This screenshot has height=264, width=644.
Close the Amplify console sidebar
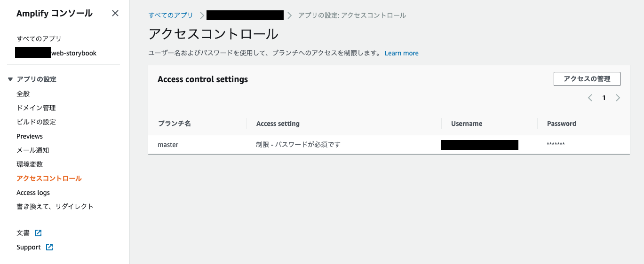[x=115, y=13]
